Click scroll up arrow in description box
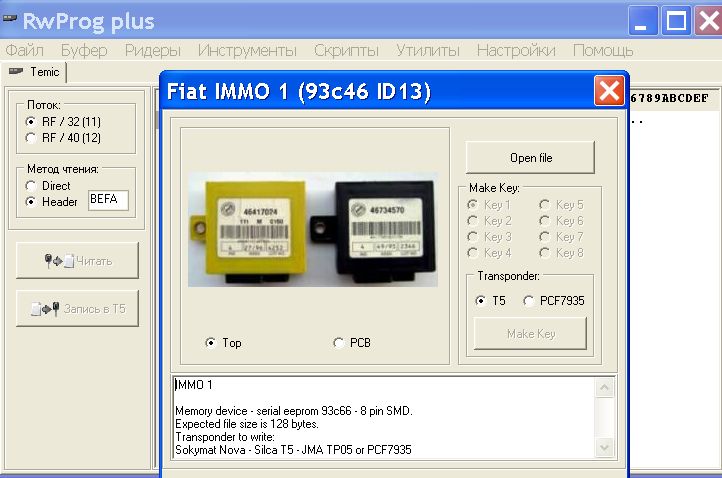 (x=604, y=388)
